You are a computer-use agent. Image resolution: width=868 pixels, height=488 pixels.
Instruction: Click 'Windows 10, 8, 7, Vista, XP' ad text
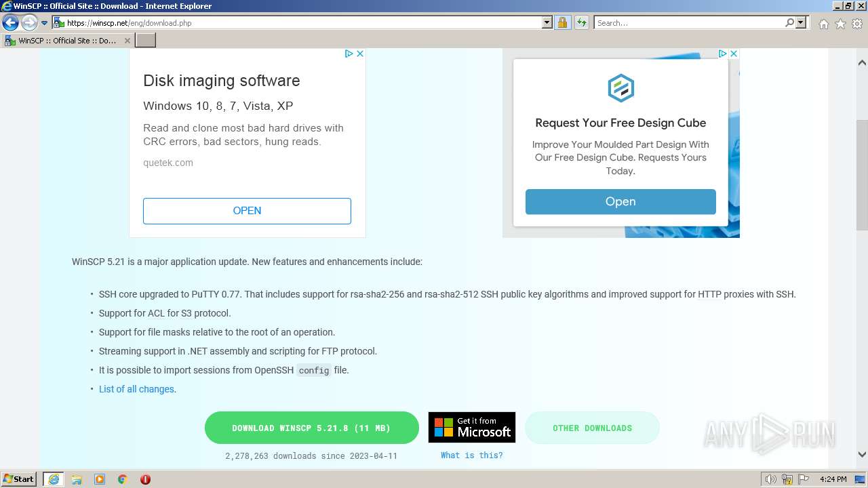click(218, 106)
